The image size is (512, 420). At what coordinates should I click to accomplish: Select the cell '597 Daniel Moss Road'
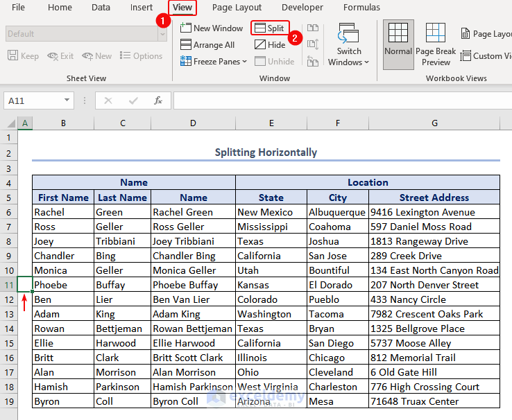pyautogui.click(x=434, y=227)
